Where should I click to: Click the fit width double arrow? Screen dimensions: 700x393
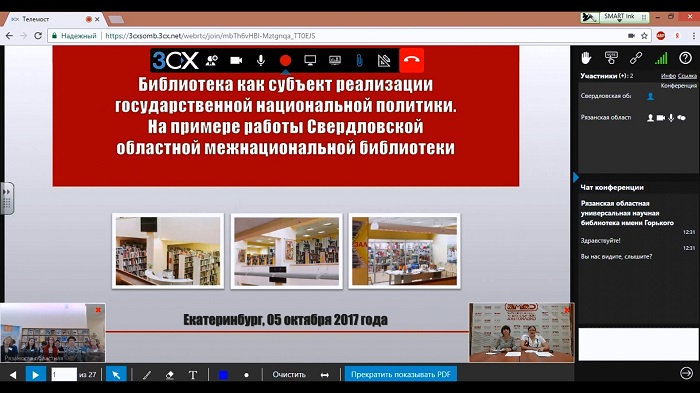tap(325, 375)
